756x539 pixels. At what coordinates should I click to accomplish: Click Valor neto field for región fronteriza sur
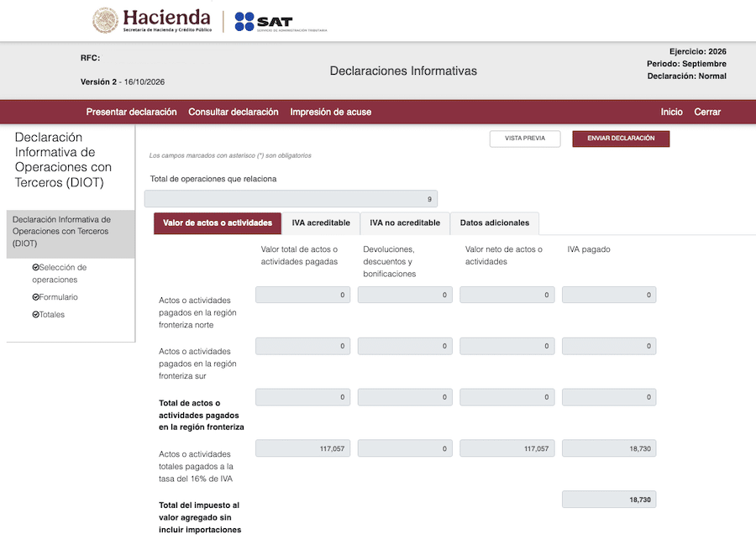coord(507,346)
